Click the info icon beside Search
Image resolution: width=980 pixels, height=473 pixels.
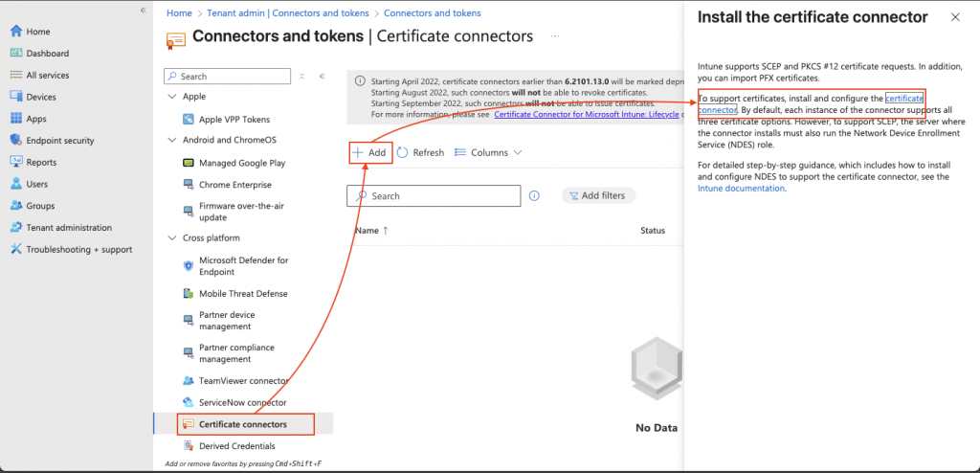[534, 196]
